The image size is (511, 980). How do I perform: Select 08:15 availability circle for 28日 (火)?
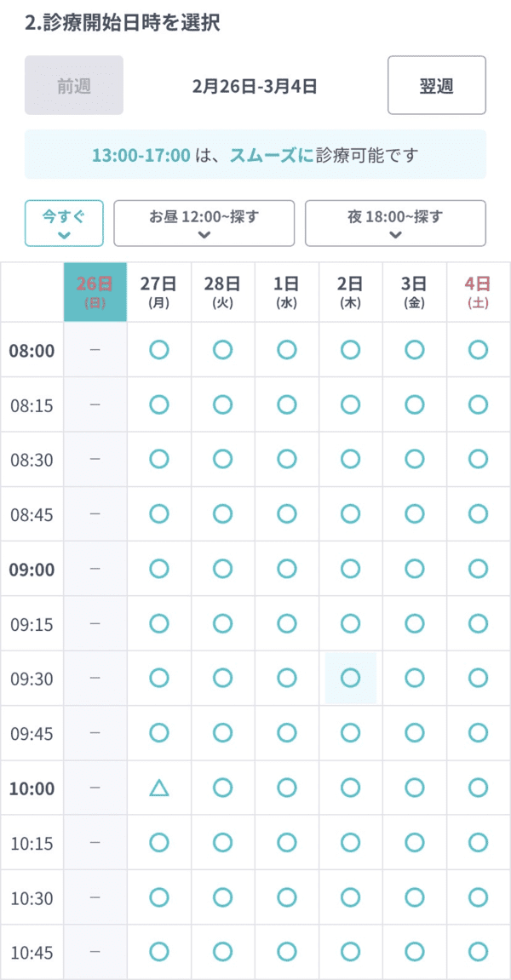222,404
